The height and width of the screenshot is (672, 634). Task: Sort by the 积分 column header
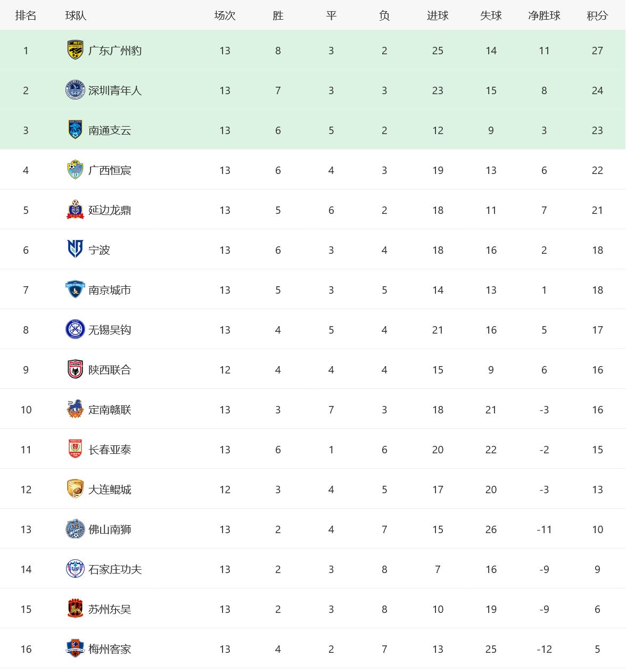[x=597, y=15]
